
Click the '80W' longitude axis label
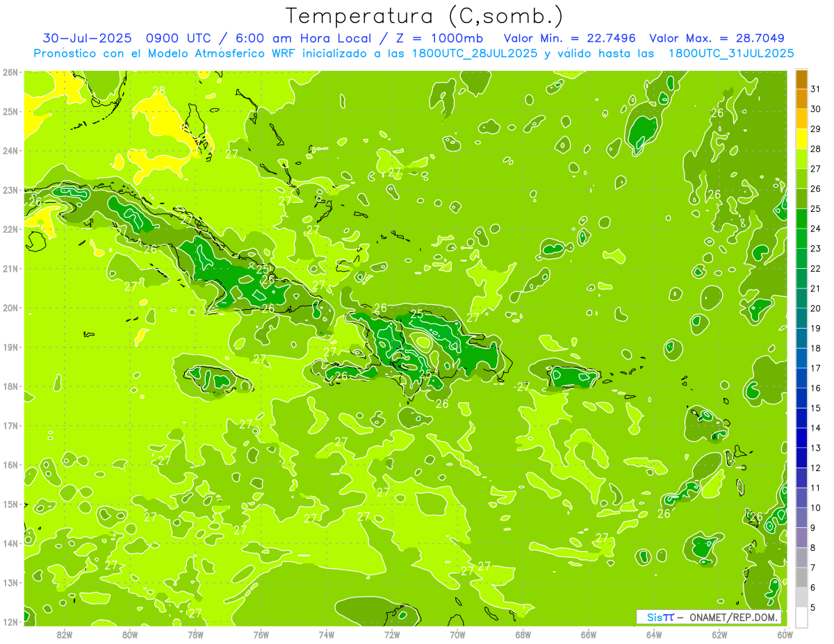[130, 634]
